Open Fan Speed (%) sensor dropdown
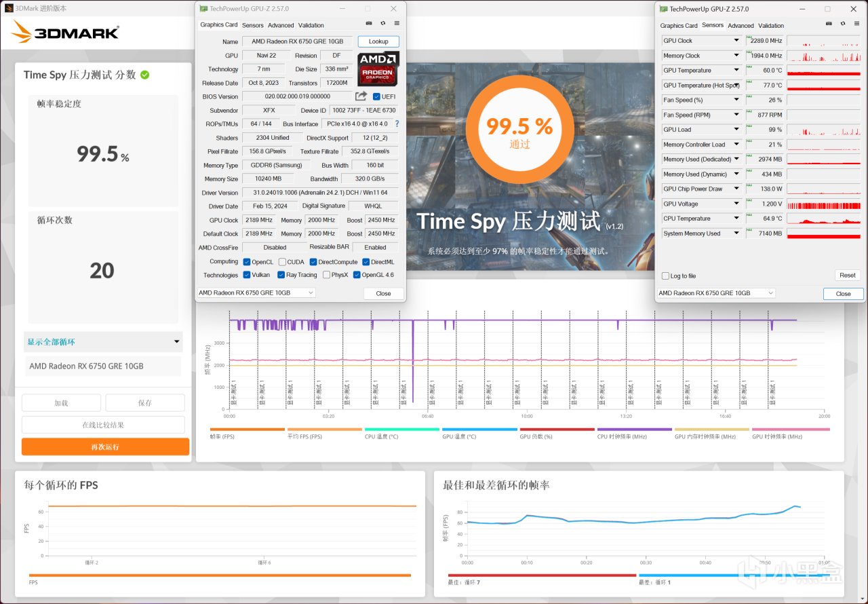 736,100
